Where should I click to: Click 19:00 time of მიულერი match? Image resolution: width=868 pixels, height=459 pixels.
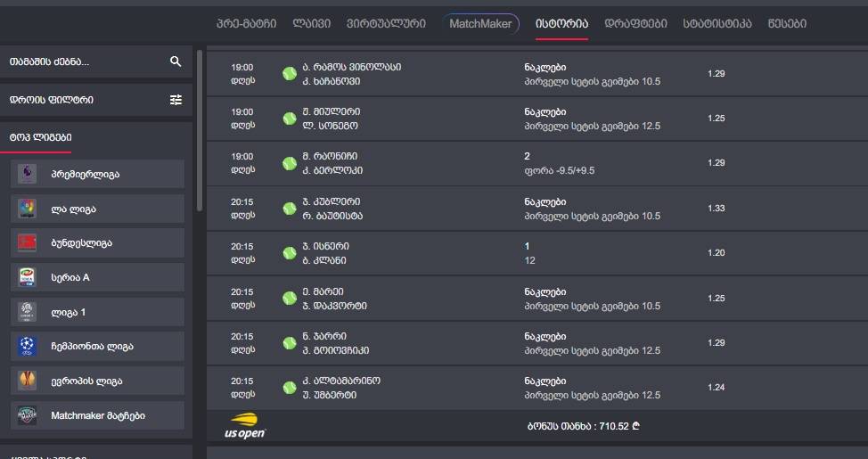coord(242,111)
